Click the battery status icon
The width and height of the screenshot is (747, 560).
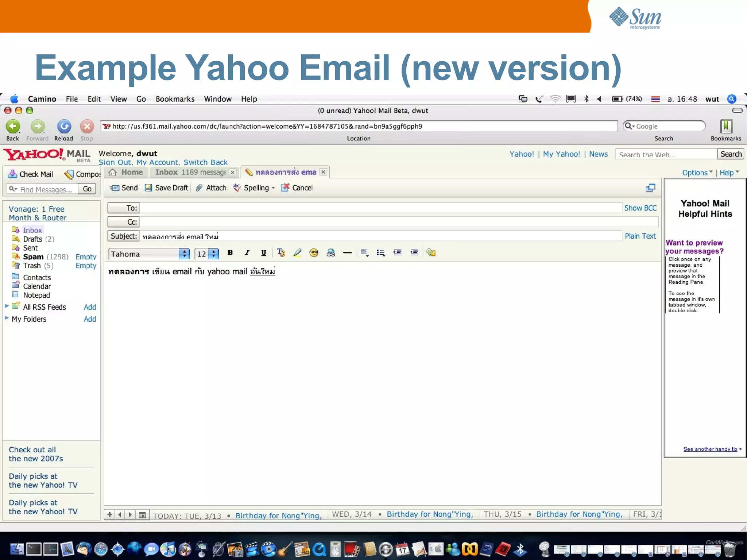point(618,99)
